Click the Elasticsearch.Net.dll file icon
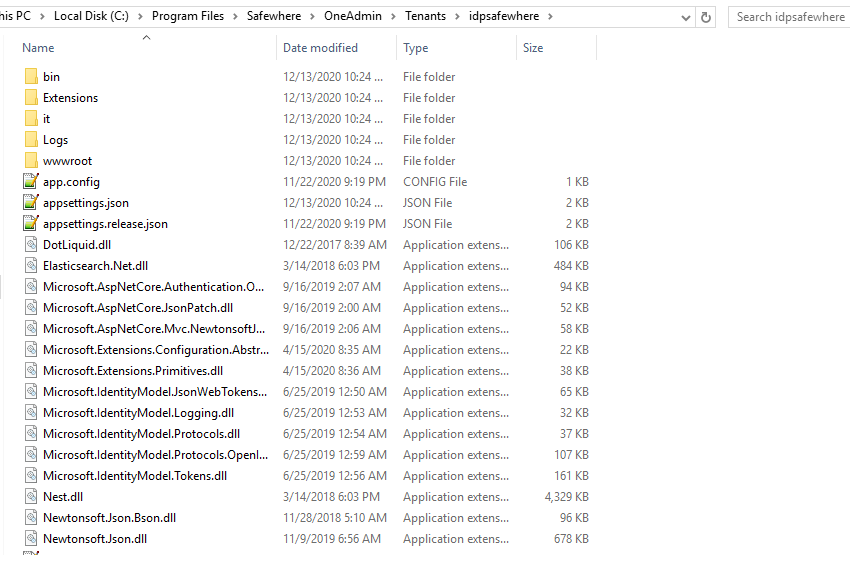Viewport: 850px width, 570px height. 31,266
